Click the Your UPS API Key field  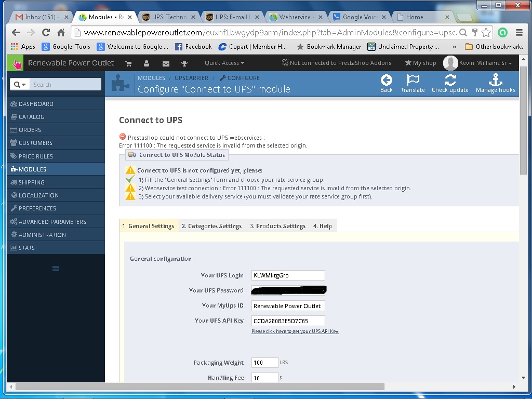(x=288, y=321)
